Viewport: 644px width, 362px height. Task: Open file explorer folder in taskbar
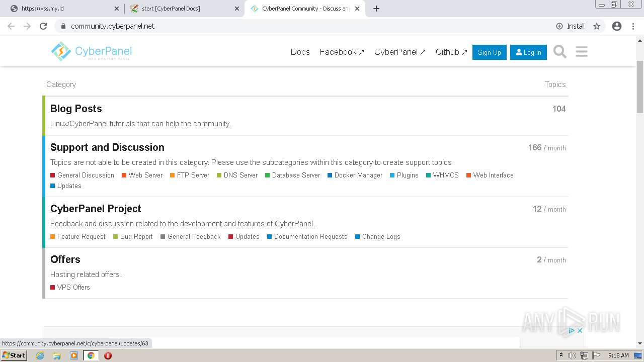coord(57,355)
